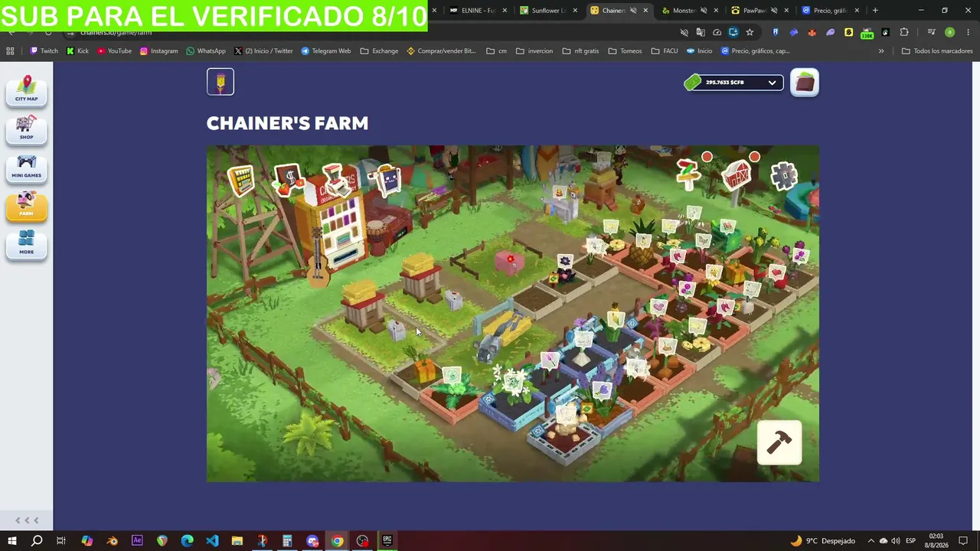Open the purple monster face icon
The image size is (980, 551).
[387, 181]
